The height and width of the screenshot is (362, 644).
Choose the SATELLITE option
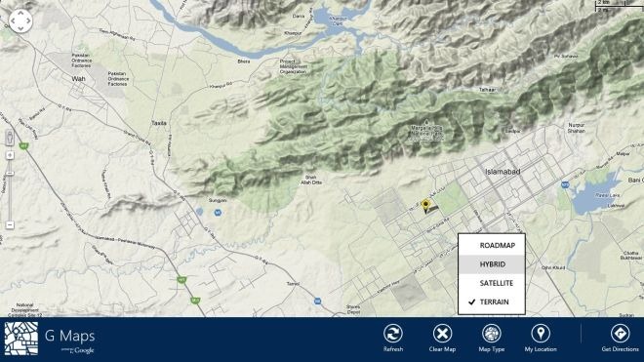[492, 283]
